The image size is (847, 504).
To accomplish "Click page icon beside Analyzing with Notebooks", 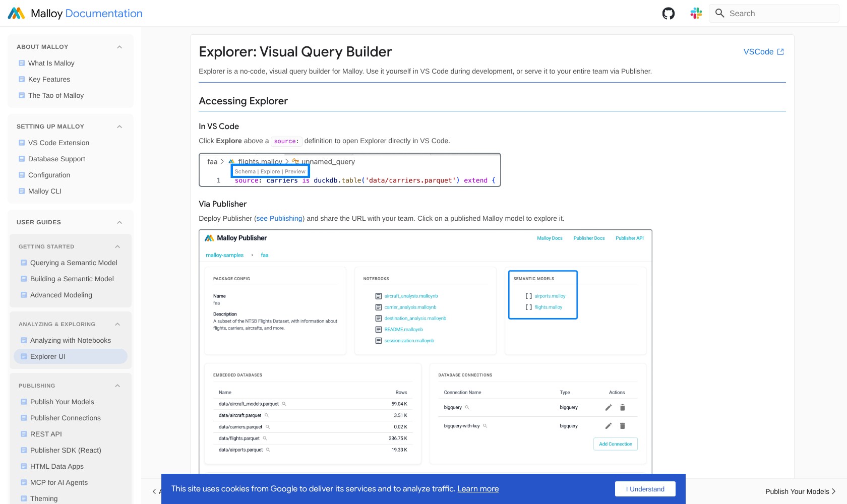I will point(24,340).
